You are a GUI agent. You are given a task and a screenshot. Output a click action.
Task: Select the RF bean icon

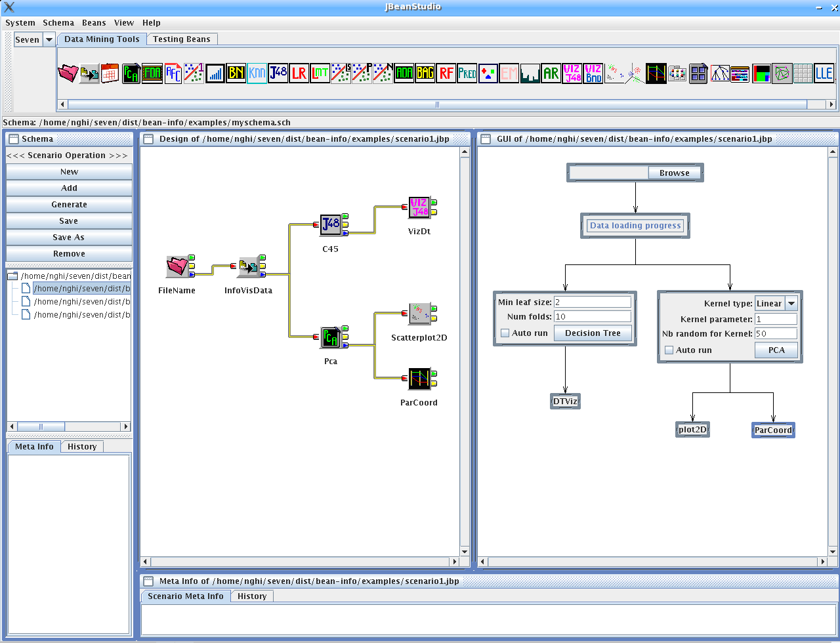(x=446, y=73)
